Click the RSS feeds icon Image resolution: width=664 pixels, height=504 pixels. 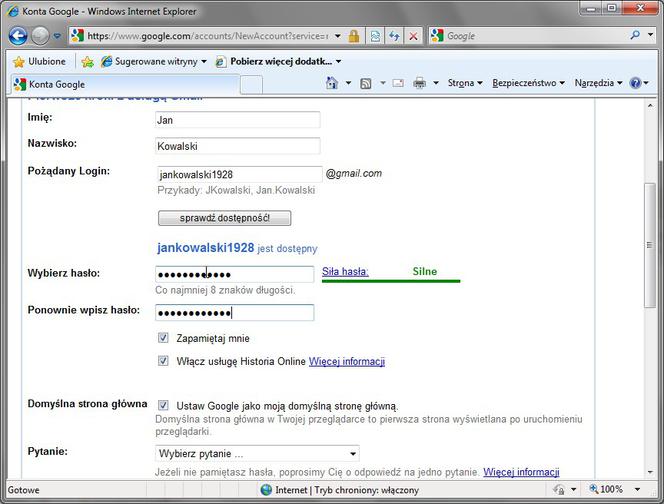pos(365,83)
